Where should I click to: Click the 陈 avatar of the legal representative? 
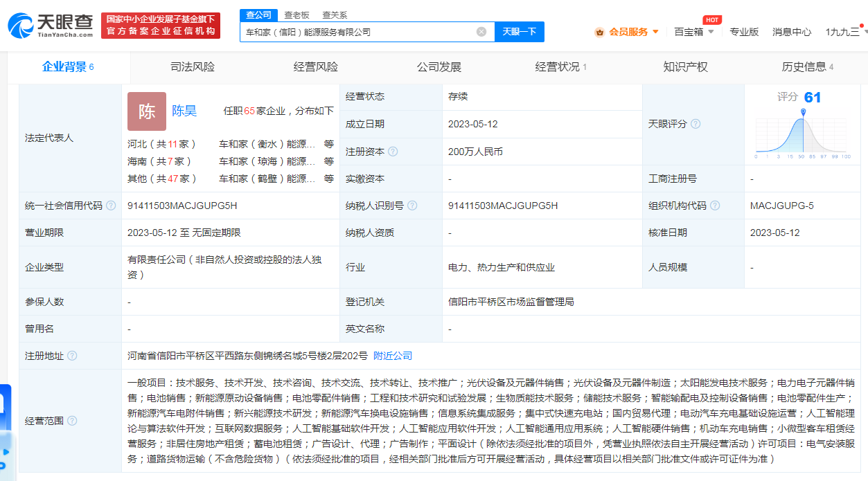[x=147, y=111]
